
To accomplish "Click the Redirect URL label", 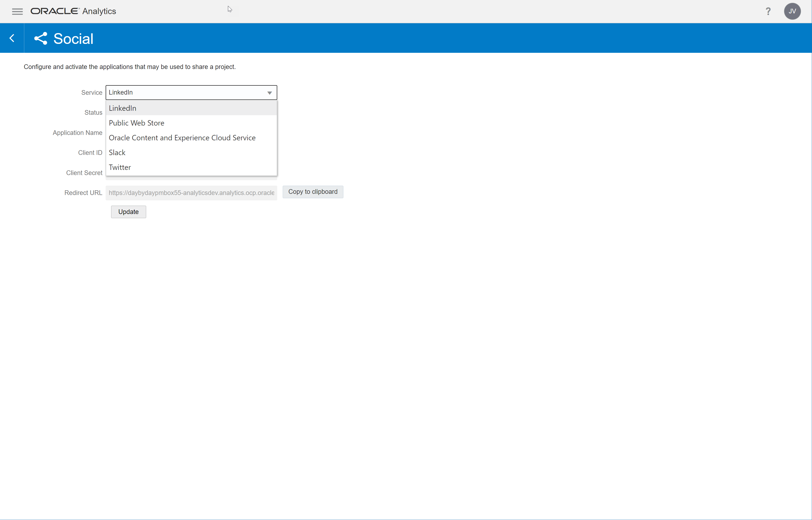I will (83, 193).
